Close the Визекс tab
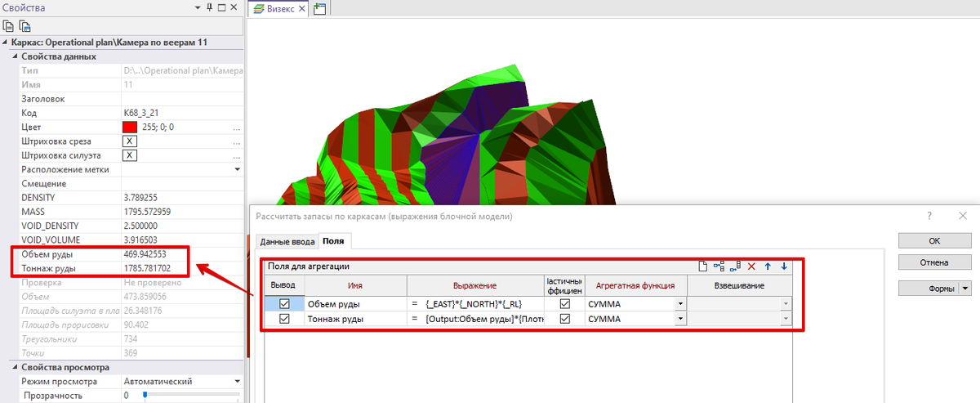The width and height of the screenshot is (980, 403). (x=302, y=8)
